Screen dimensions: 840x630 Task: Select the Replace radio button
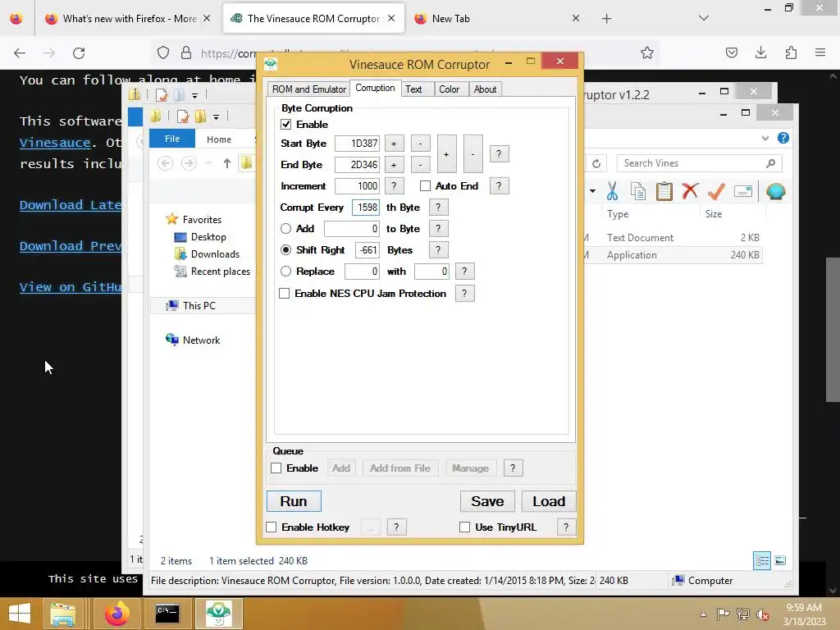pyautogui.click(x=286, y=272)
